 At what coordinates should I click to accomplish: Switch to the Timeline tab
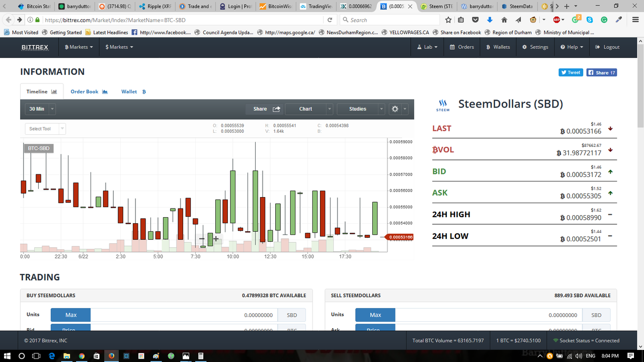42,92
